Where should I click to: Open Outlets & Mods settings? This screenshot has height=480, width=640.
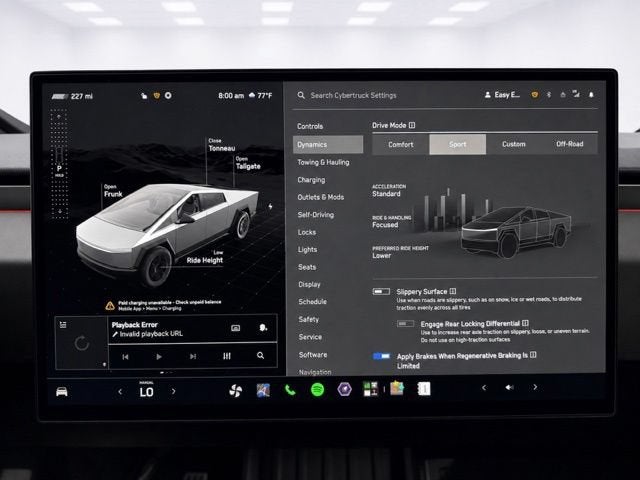tap(321, 197)
